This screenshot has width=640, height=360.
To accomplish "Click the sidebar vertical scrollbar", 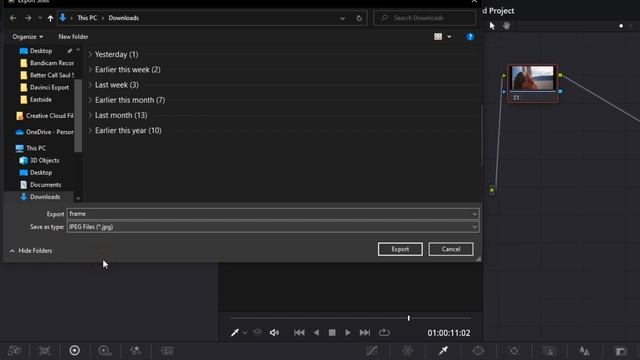I will (78, 115).
